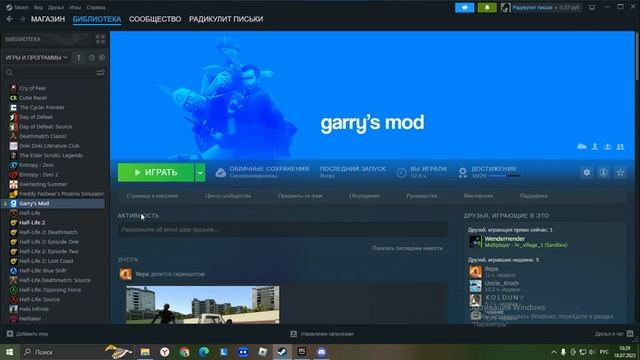Open Страница в магазине link

pos(152,196)
